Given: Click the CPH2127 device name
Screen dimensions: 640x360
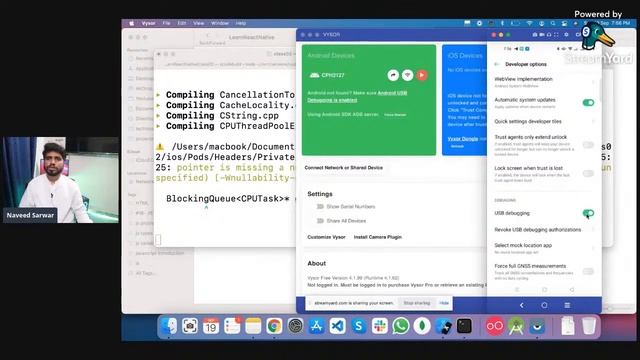Looking at the screenshot, I should coord(333,75).
